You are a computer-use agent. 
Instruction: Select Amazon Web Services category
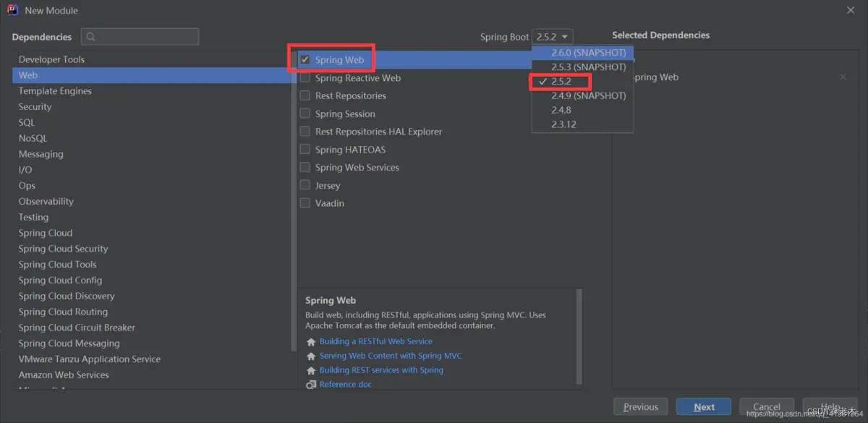(64, 375)
